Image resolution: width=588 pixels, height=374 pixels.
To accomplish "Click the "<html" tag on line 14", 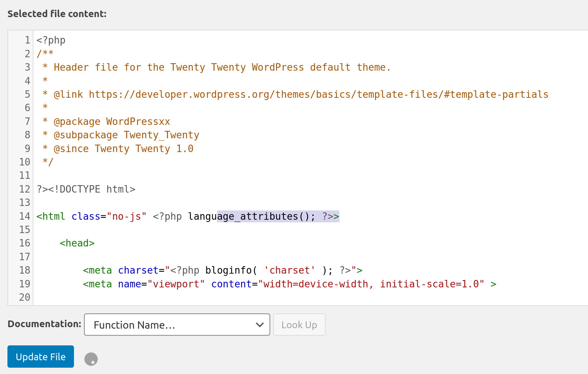I will pyautogui.click(x=51, y=216).
